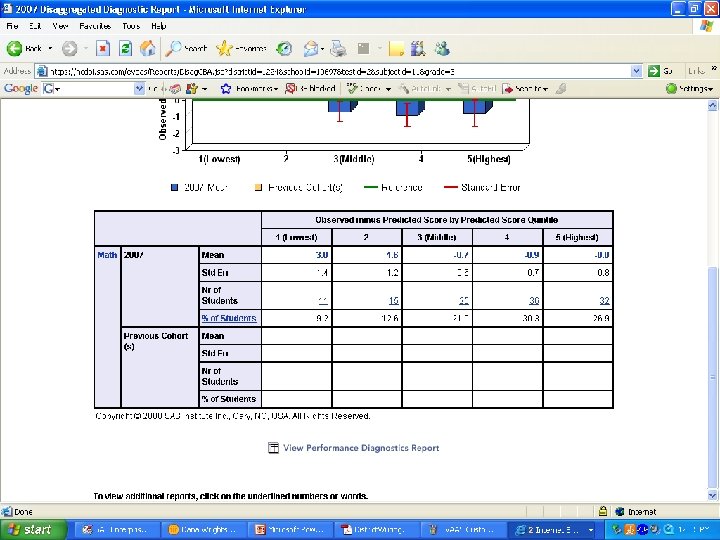The height and width of the screenshot is (540, 720).
Task: Open View Performance Diagnostics Report link
Action: coord(361,448)
